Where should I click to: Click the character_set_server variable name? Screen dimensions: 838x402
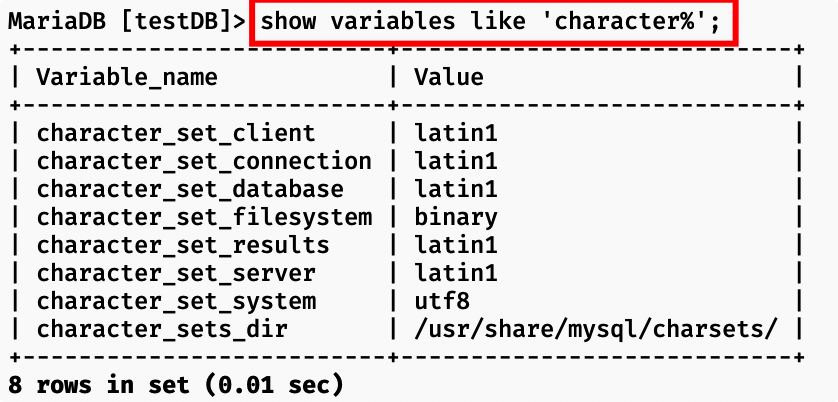point(176,274)
